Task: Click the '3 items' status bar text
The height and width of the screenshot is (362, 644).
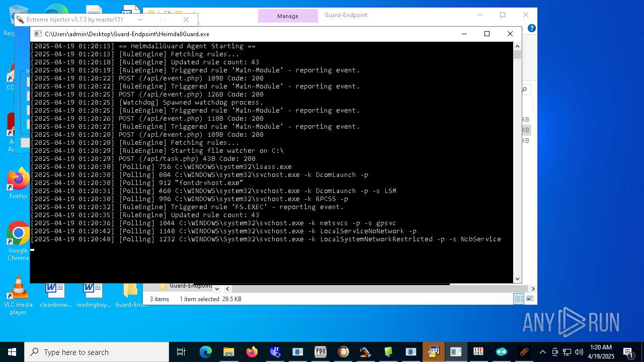Action: coord(159,299)
